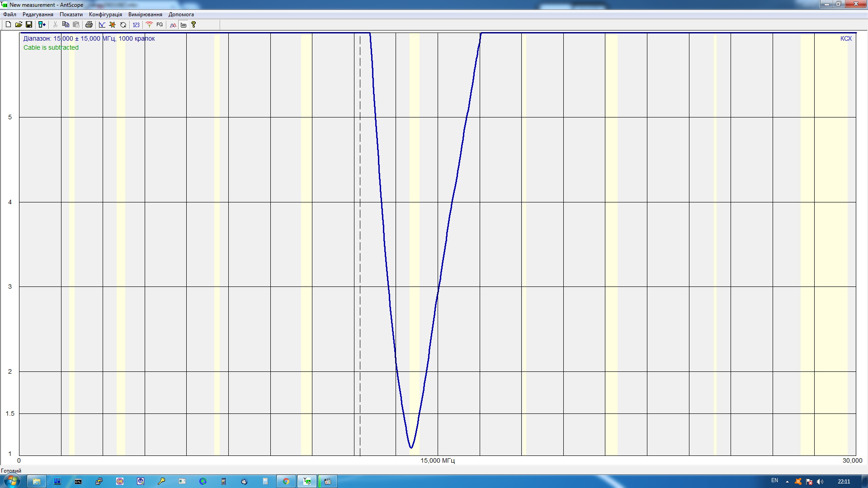Viewport: 868px width, 488px height.
Task: Open Chrome from the taskbar
Action: pyautogui.click(x=286, y=481)
